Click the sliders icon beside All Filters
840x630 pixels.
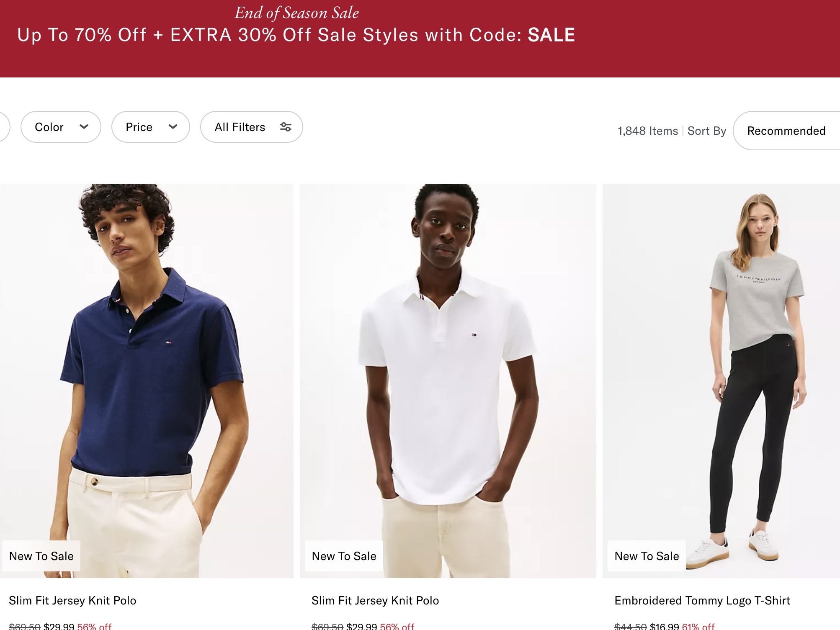[x=286, y=127]
